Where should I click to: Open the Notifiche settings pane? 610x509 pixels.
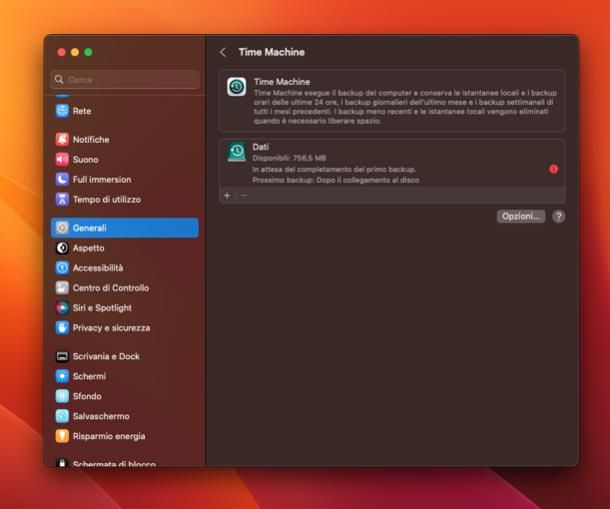click(x=125, y=139)
